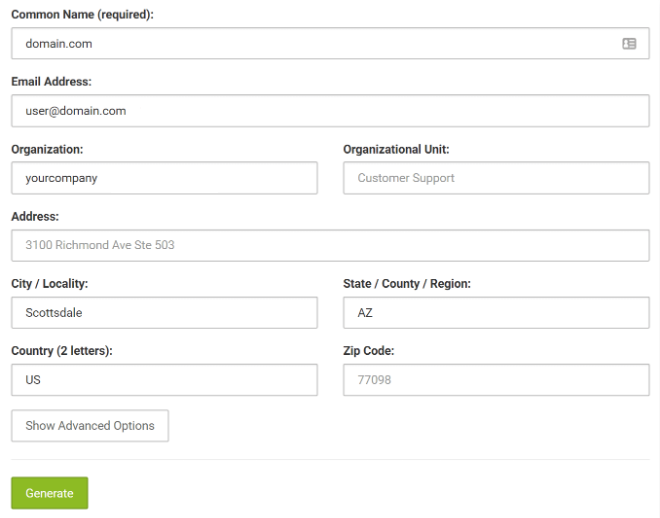Click the City / Locality label
Screen dimensions: 660x518
tap(50, 284)
